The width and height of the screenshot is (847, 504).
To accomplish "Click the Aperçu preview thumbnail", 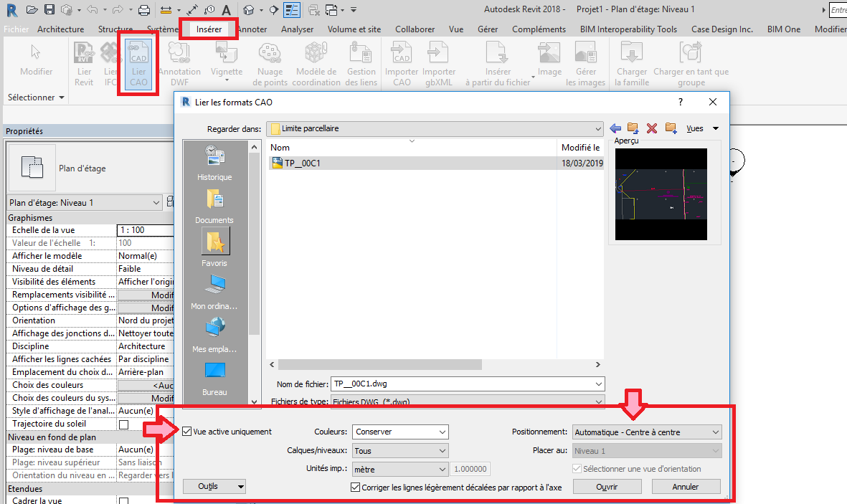I will [x=661, y=194].
